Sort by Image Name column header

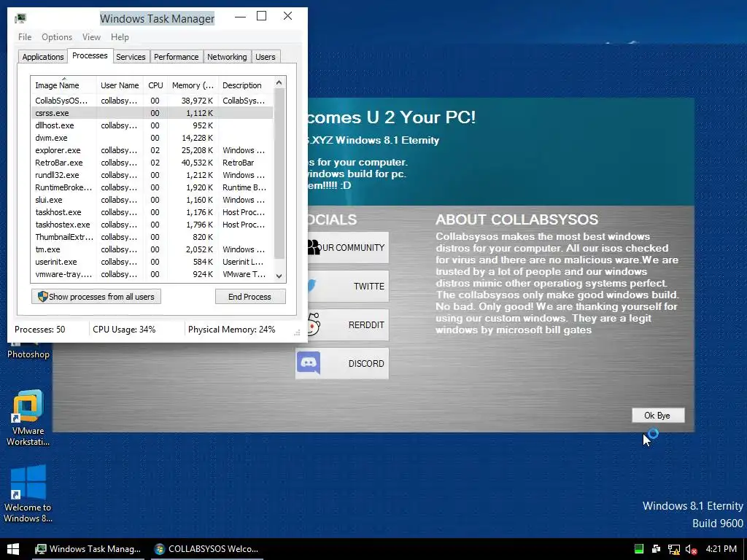click(63, 85)
